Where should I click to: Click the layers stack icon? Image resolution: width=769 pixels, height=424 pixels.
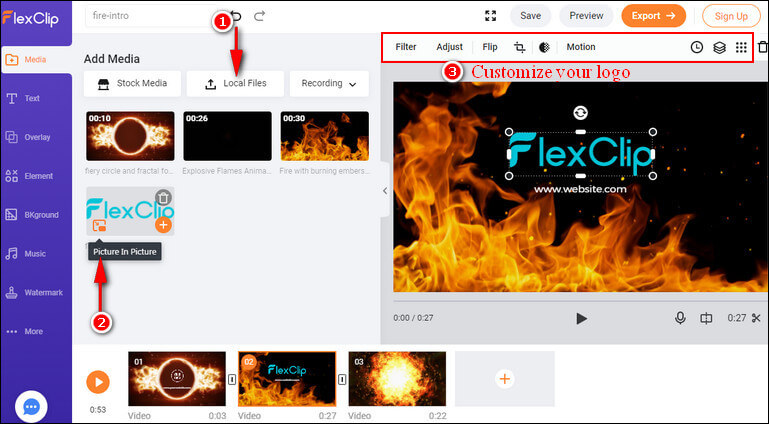click(x=719, y=48)
